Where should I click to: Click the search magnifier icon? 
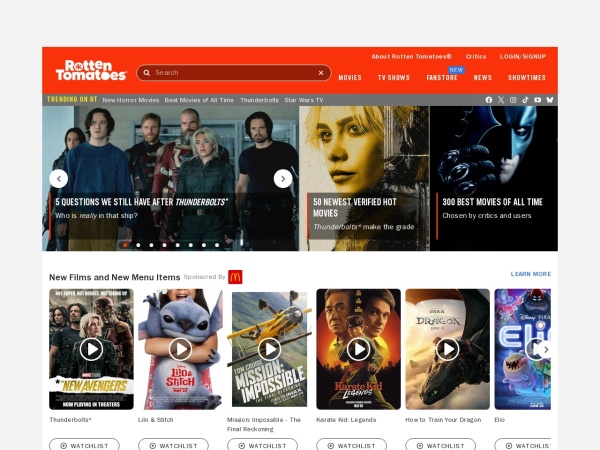pyautogui.click(x=147, y=73)
